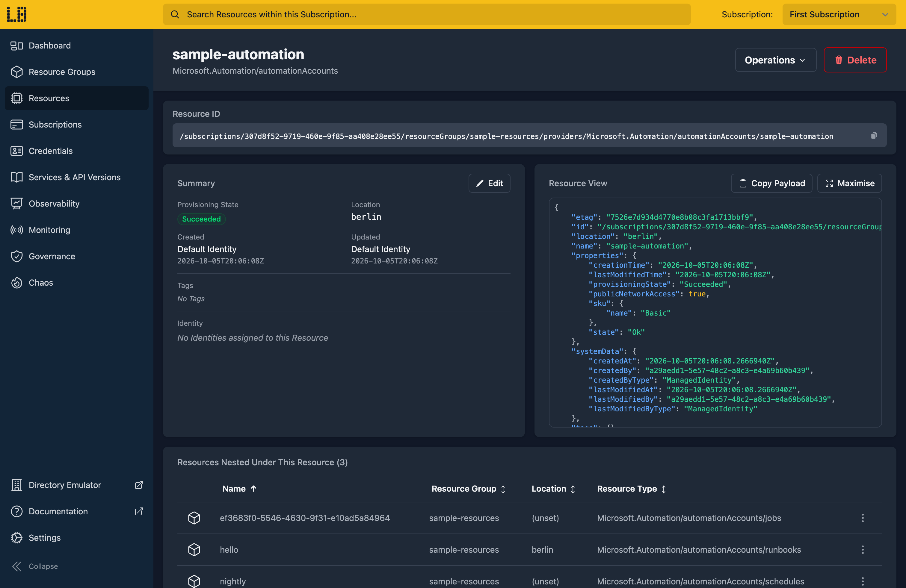Viewport: 906px width, 588px height.
Task: Open the Subscription dropdown
Action: click(839, 14)
